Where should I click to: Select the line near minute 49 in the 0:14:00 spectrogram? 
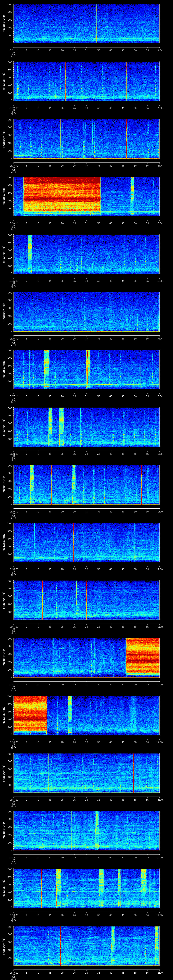pyautogui.click(x=133, y=773)
